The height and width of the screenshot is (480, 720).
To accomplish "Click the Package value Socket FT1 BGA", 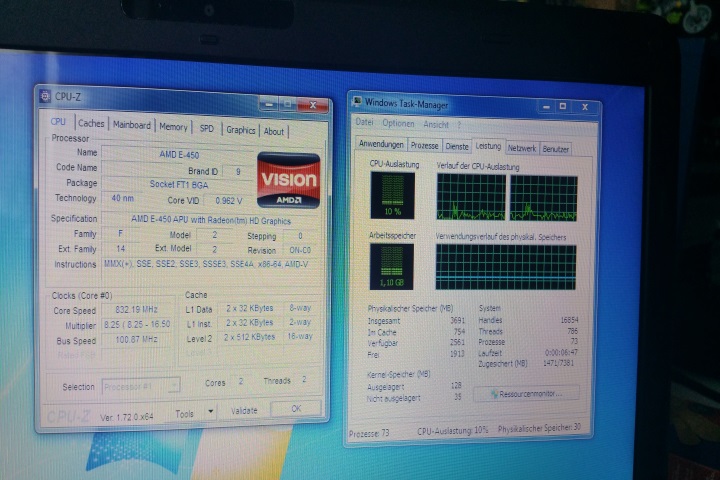I will (179, 184).
